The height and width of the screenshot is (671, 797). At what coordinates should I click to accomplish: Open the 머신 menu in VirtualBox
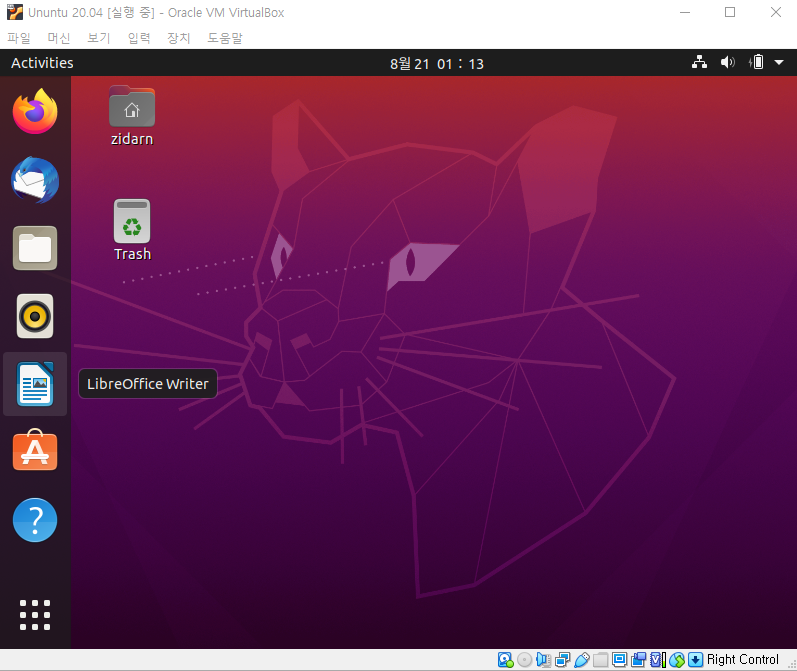[x=58, y=38]
